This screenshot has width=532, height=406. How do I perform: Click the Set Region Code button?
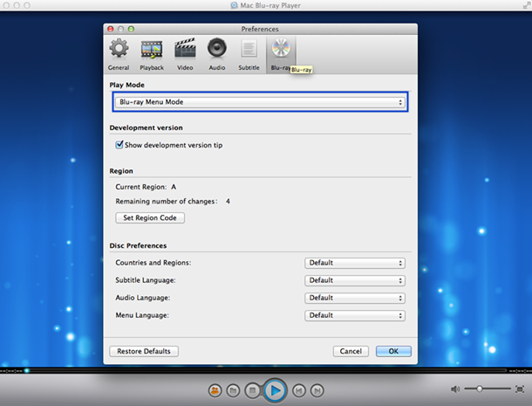click(150, 217)
